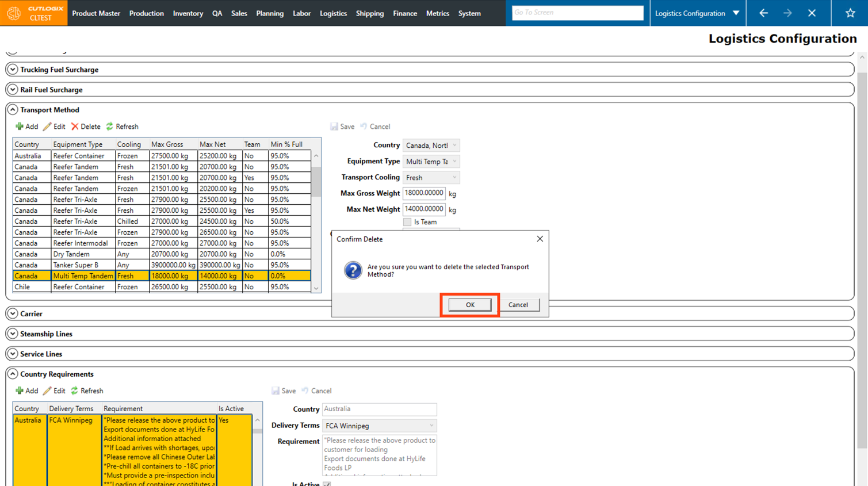Expand the Trucking Fuel Surcharge section
The height and width of the screenshot is (486, 868).
pos(13,70)
